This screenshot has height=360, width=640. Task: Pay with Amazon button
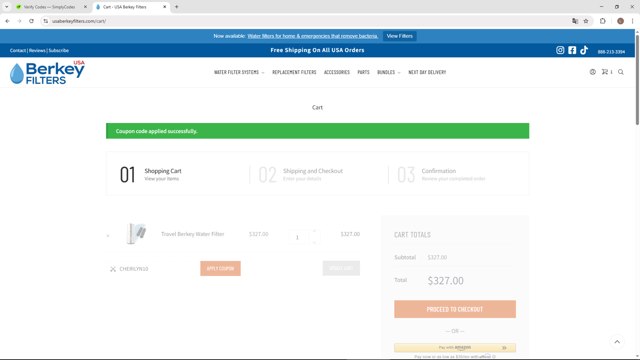455,348
